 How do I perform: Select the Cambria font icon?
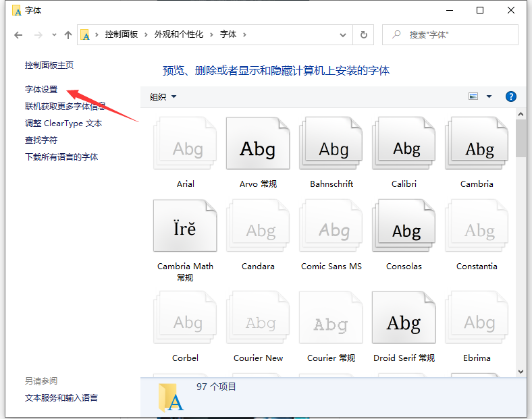click(x=477, y=143)
